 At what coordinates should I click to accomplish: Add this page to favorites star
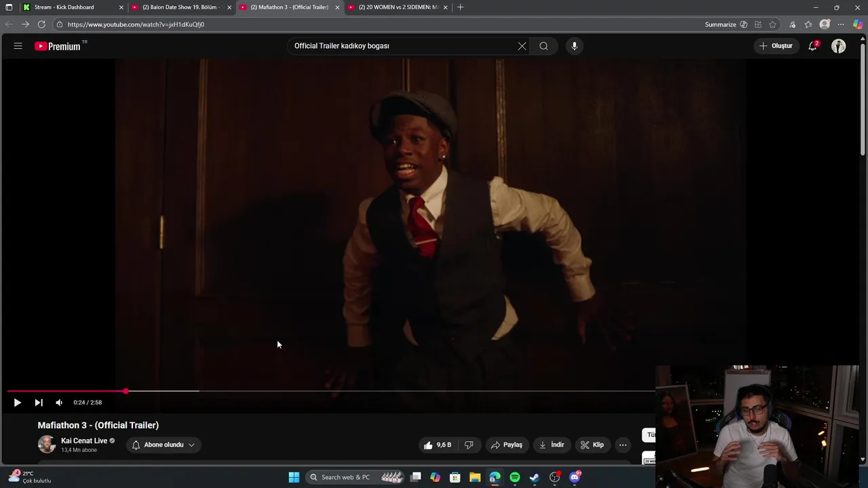(772, 24)
